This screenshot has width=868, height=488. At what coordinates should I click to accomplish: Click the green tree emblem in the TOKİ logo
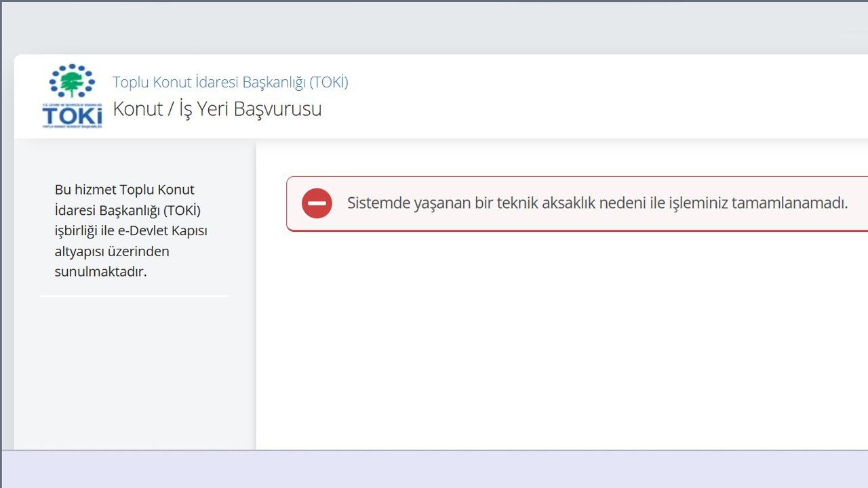point(72,83)
